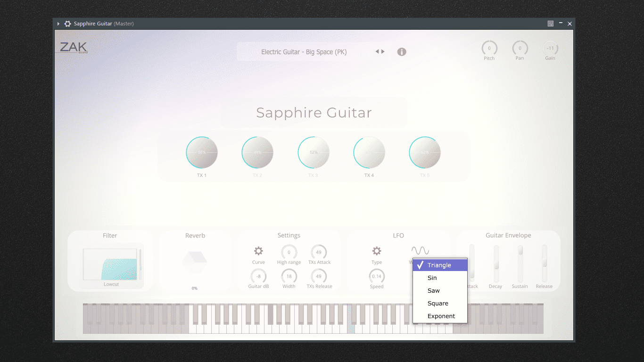Click the LFO Type gear icon
Viewport: 644px width, 362px height.
pos(376,251)
